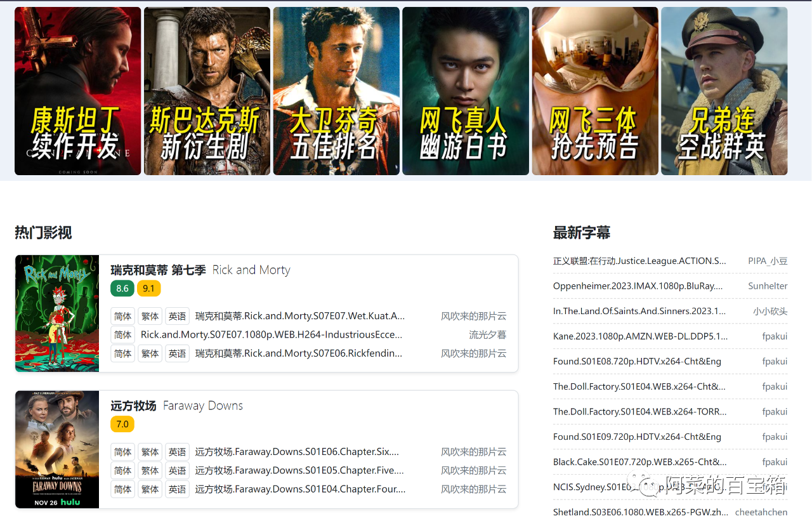Click 简体 tag on the IndustriousEcce row
This screenshot has width=812, height=521.
pyautogui.click(x=122, y=334)
